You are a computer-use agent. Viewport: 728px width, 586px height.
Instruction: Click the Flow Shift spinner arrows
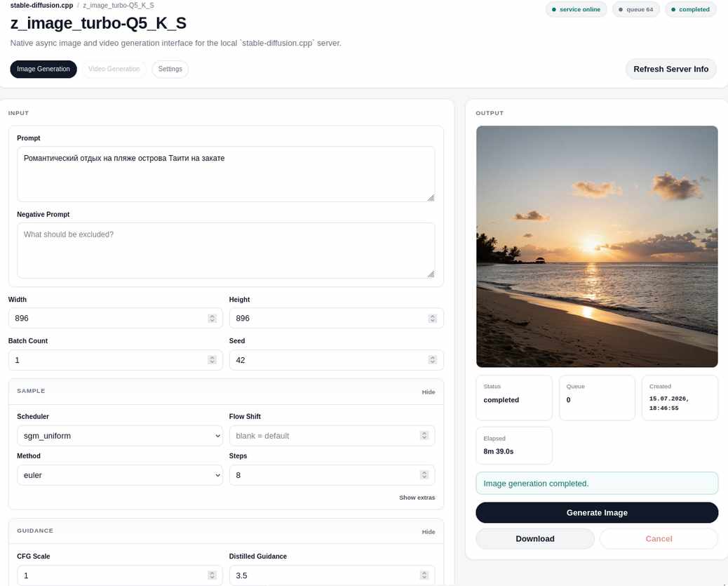pos(424,435)
